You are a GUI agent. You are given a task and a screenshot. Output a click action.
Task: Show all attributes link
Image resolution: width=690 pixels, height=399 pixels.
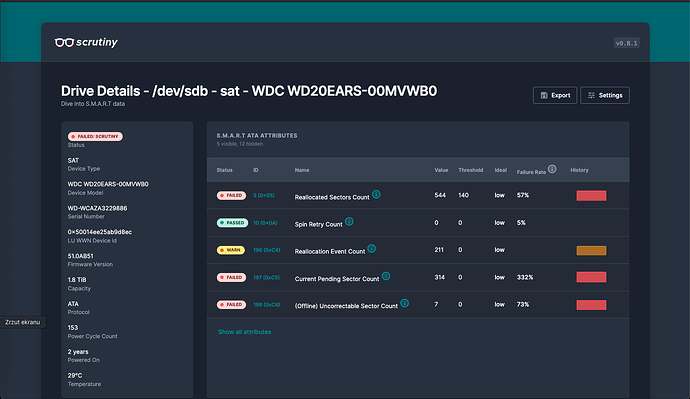245,332
